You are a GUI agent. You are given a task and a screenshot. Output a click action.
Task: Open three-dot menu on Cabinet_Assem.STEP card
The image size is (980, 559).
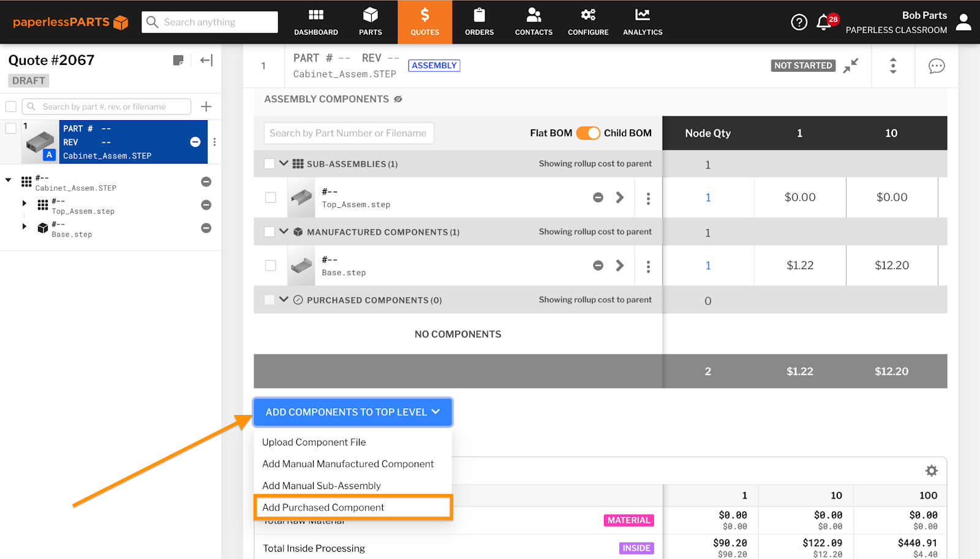tap(214, 142)
